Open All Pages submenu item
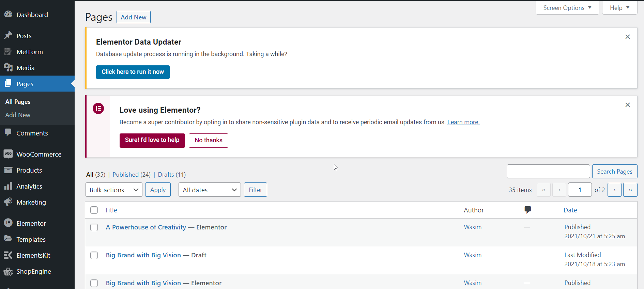 point(18,102)
